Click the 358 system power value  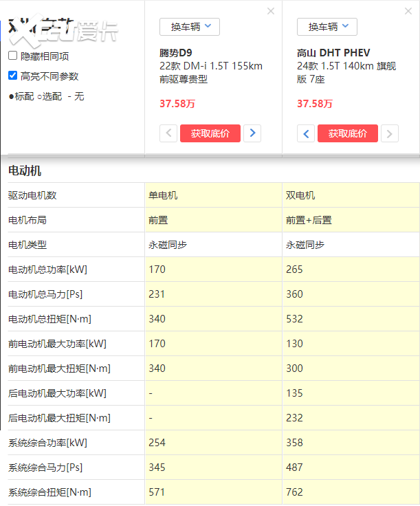pos(294,443)
